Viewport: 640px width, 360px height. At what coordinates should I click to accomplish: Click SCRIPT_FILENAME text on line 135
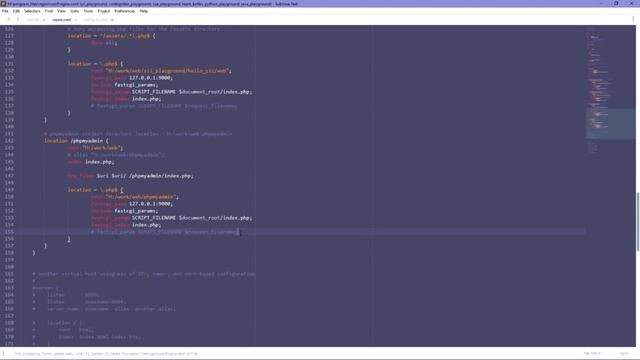click(x=153, y=92)
